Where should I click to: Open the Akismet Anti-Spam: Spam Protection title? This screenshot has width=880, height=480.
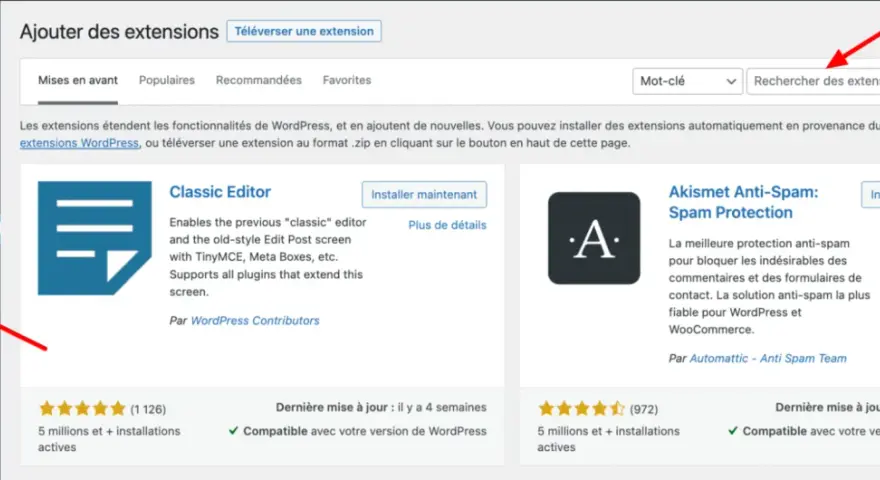click(x=743, y=202)
